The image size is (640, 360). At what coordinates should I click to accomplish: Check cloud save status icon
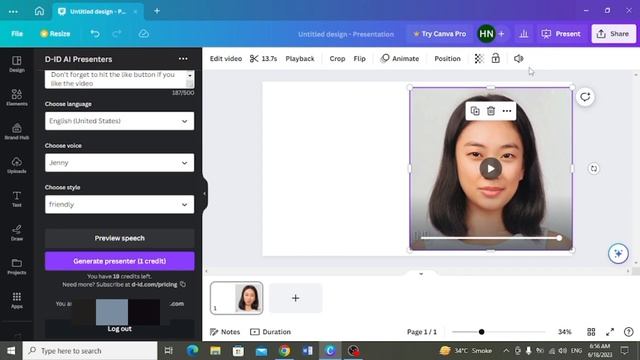coord(143,34)
